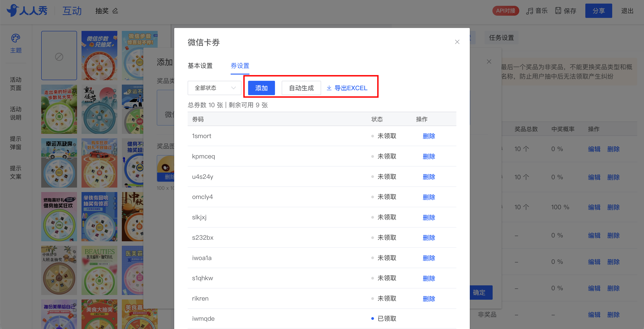Screen dimensions: 644x329
Task: Select the 幸运不缺席 theme thumbnail
Action: [x=59, y=163]
